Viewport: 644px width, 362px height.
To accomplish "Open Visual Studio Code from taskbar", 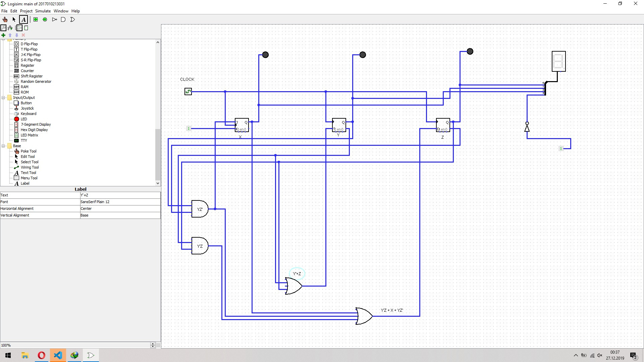I will 58,355.
